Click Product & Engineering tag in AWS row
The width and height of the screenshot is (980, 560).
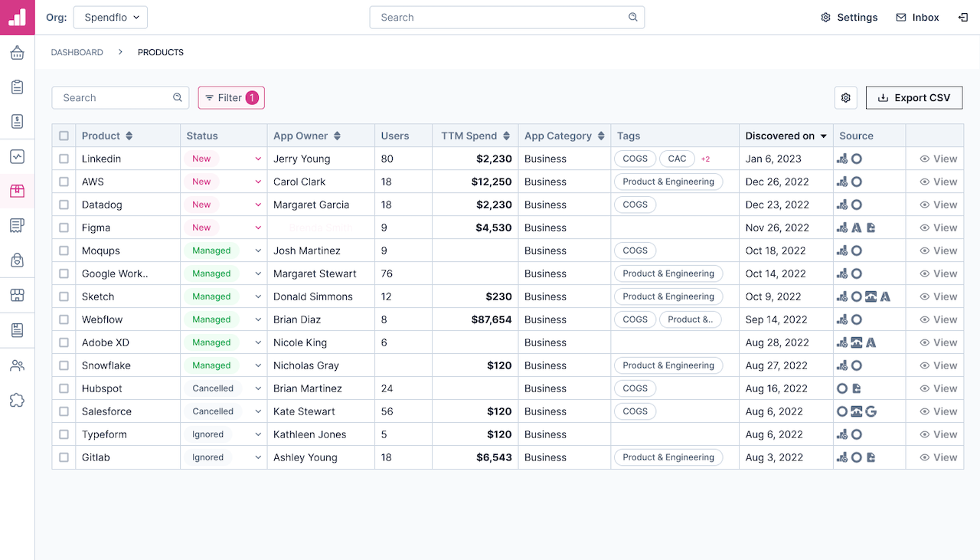pos(668,182)
